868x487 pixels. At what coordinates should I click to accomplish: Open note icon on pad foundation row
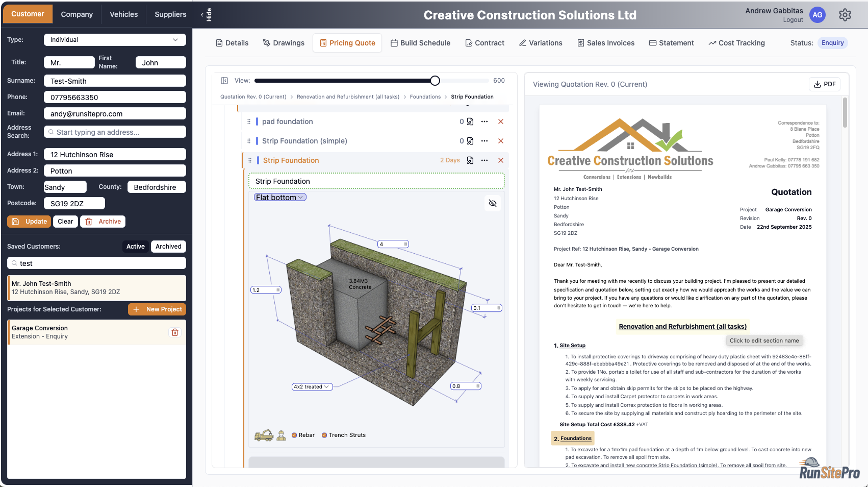[470, 121]
